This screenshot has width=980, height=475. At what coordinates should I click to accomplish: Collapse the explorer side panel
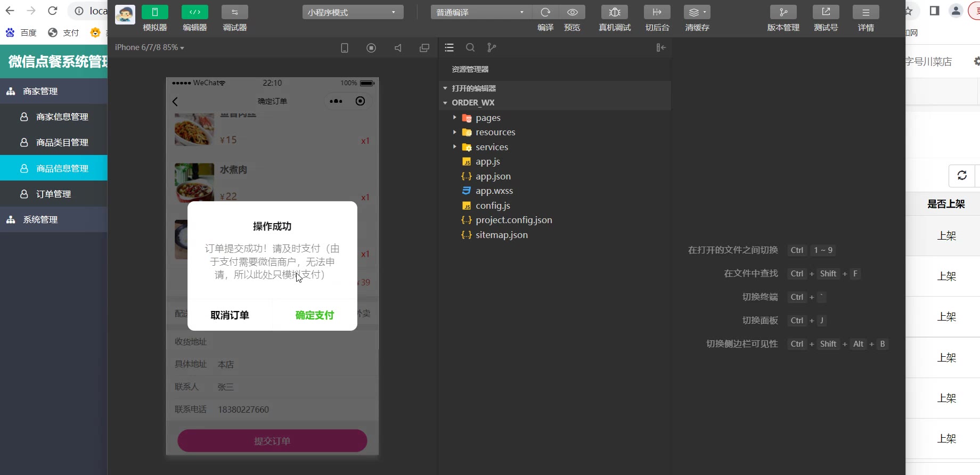pyautogui.click(x=661, y=47)
